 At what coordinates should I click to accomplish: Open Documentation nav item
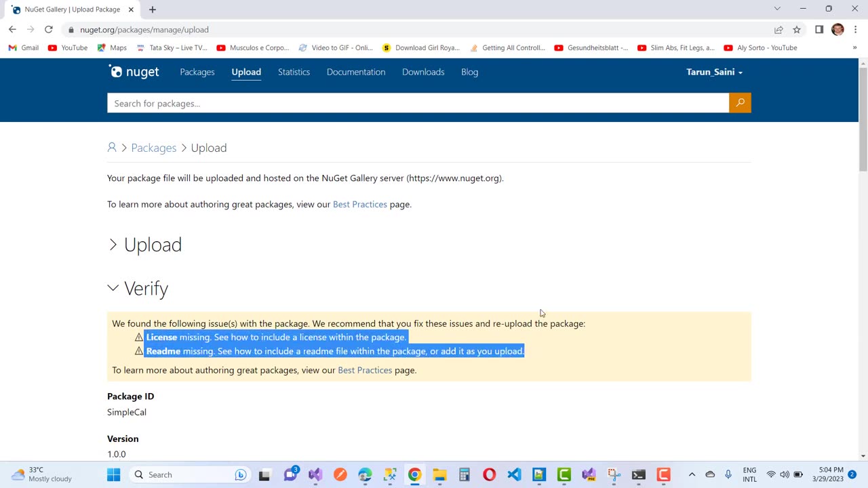[356, 72]
